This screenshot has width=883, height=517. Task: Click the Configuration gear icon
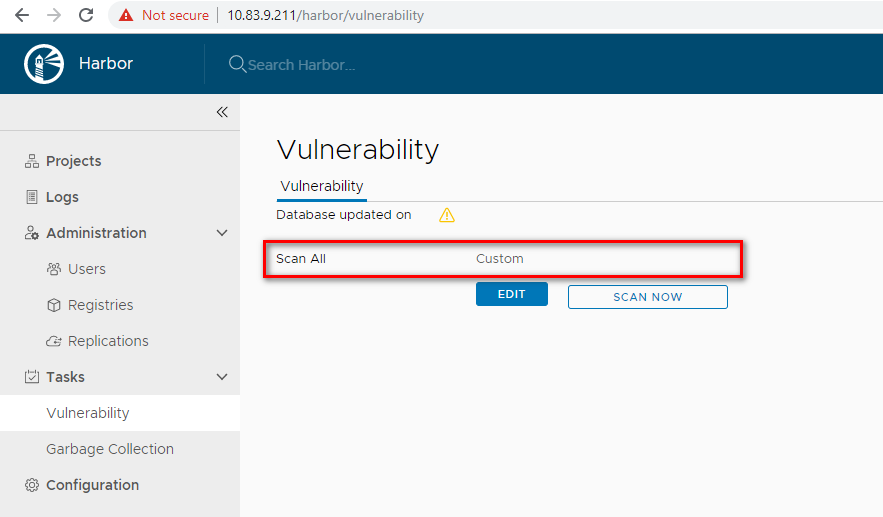(x=32, y=485)
